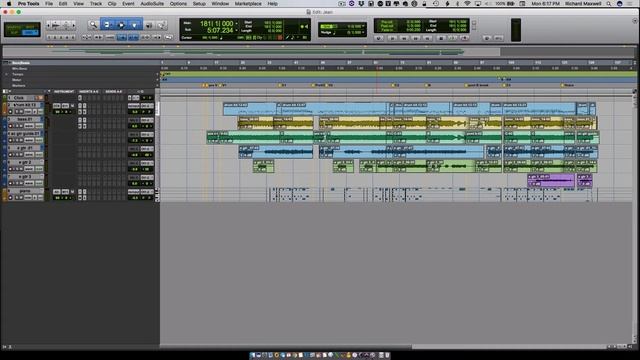640x360 pixels.
Task: Record-enable the bass.01 track
Action: pos(10,126)
